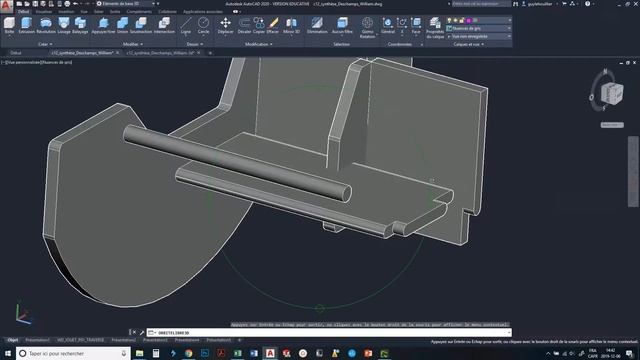Click the keyword search field in title bar
This screenshot has height=360, width=640.
click(481, 4)
